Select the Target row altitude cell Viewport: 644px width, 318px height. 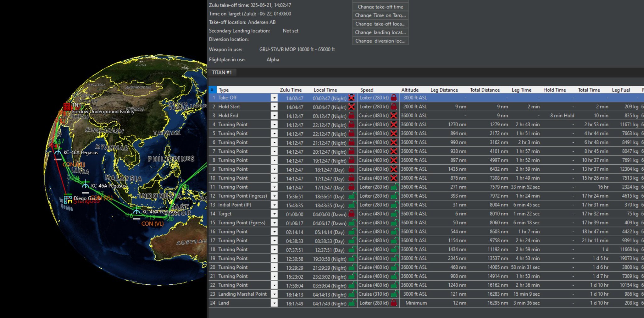pyautogui.click(x=414, y=214)
